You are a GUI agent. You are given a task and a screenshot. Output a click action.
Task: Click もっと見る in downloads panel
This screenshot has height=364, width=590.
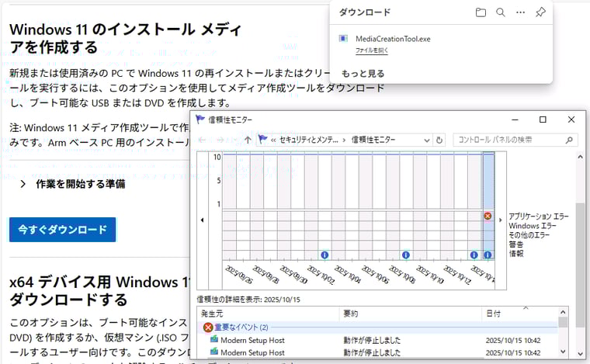tap(363, 74)
